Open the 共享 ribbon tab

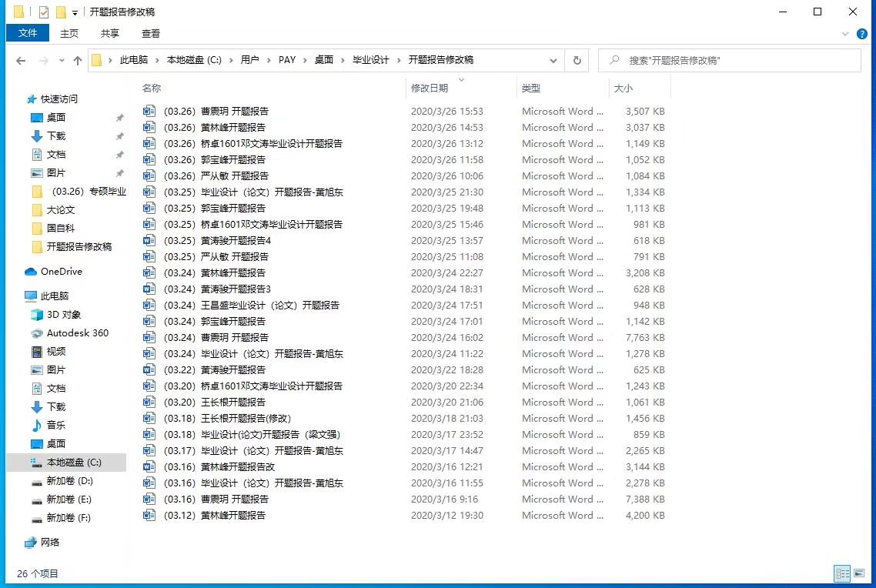point(110,33)
